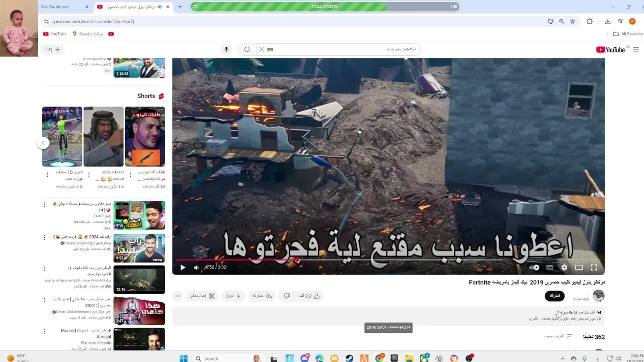Viewport: 644px width, 362px height.
Task: Switch to theater mode in the player
Action: (x=579, y=267)
